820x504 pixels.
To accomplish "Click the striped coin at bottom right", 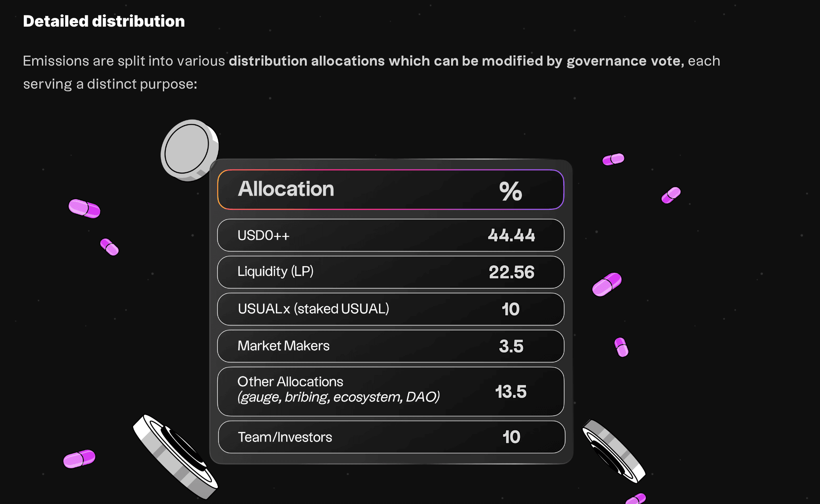I will (x=614, y=451).
